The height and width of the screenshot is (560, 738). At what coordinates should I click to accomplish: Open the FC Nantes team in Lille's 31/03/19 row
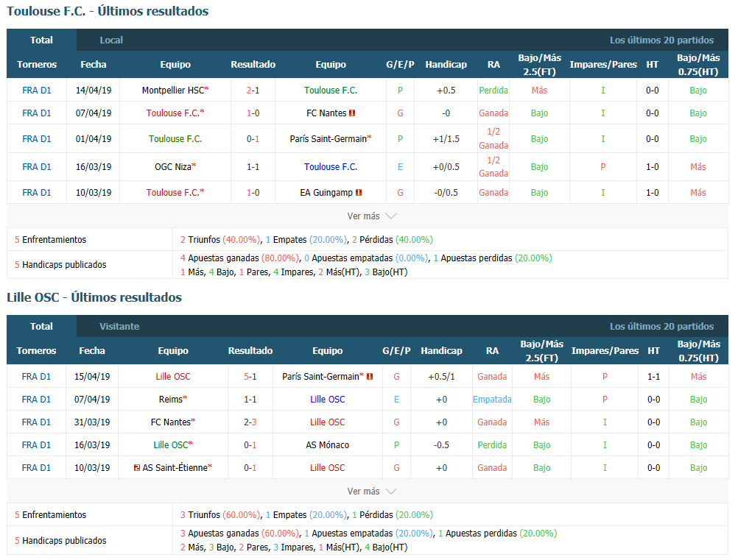pos(170,422)
